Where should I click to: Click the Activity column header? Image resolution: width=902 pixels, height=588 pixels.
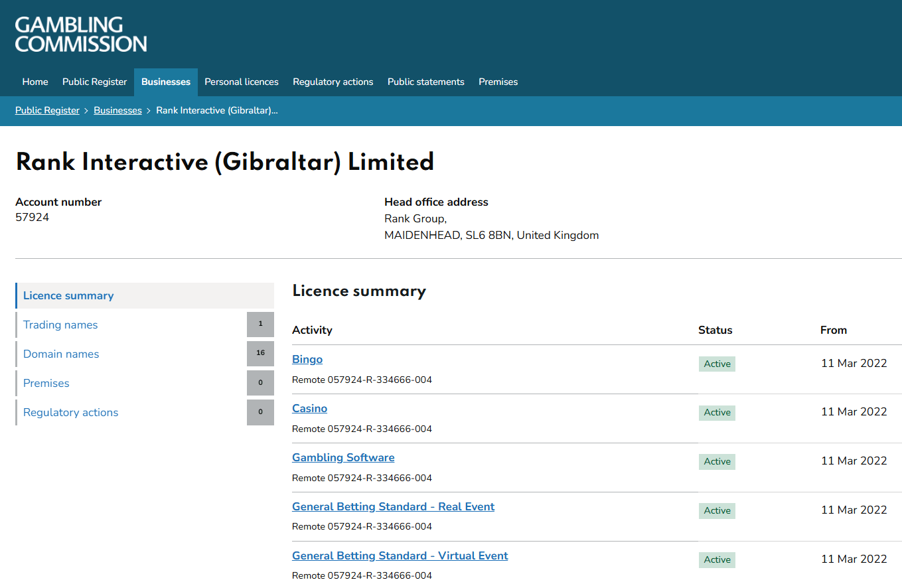click(x=312, y=330)
